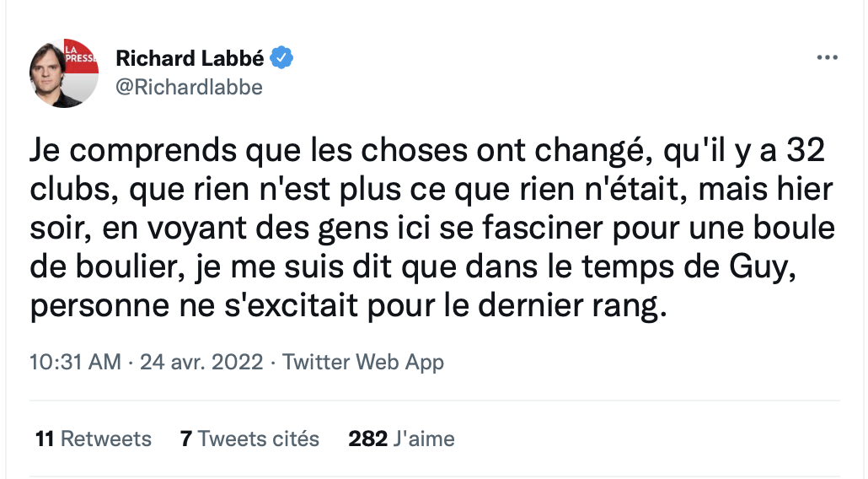Image resolution: width=868 pixels, height=479 pixels.
Task: Visit the @Richardlabbe handle link
Action: 189,87
